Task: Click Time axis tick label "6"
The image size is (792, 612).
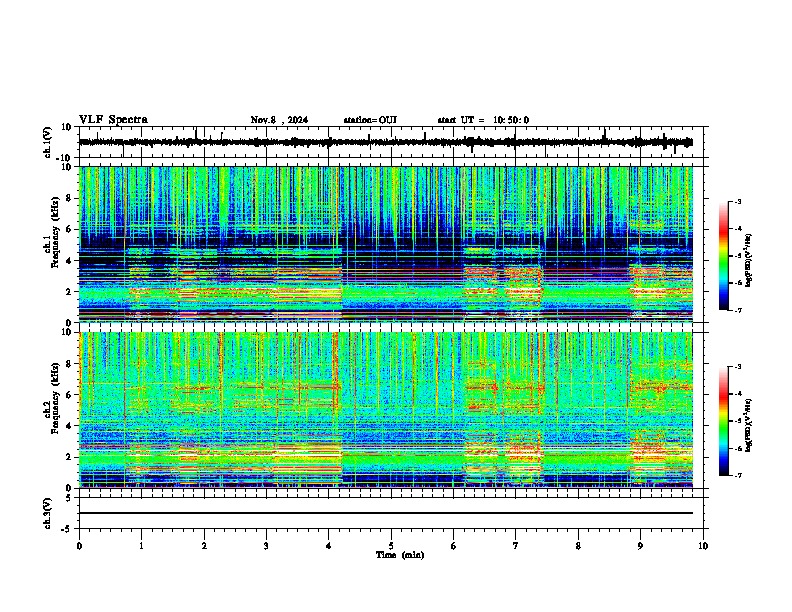Action: tap(454, 546)
